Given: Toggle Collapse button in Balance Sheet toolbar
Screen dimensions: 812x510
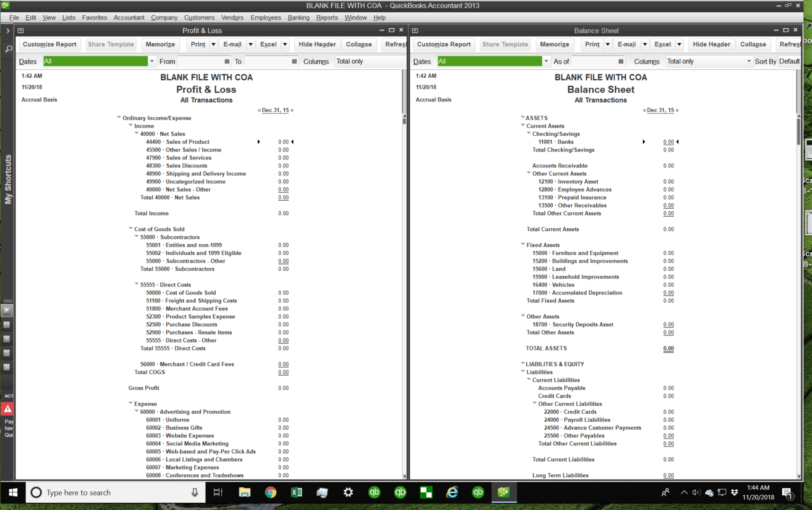Looking at the screenshot, I should click(x=753, y=44).
